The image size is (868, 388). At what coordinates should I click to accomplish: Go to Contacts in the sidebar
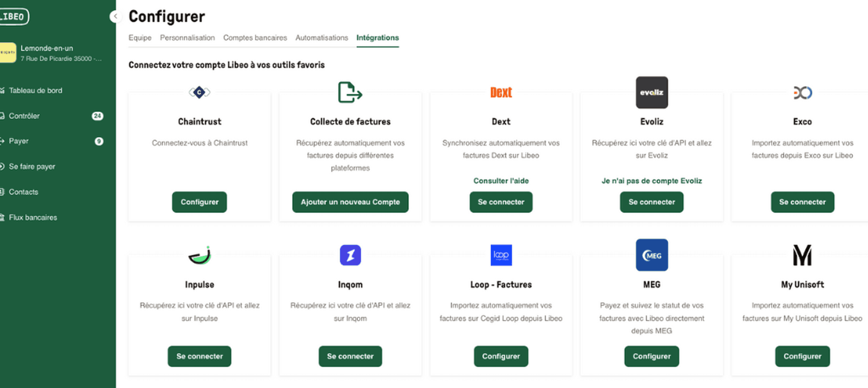24,192
